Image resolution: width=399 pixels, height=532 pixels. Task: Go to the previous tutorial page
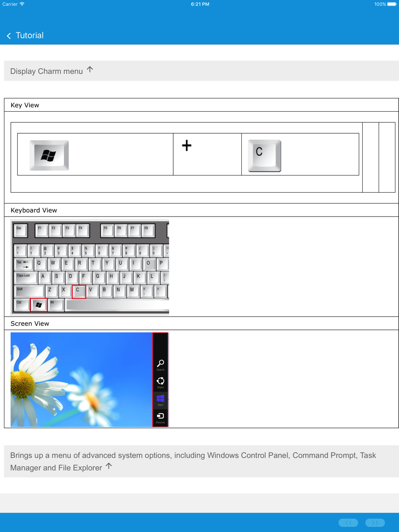click(x=348, y=522)
